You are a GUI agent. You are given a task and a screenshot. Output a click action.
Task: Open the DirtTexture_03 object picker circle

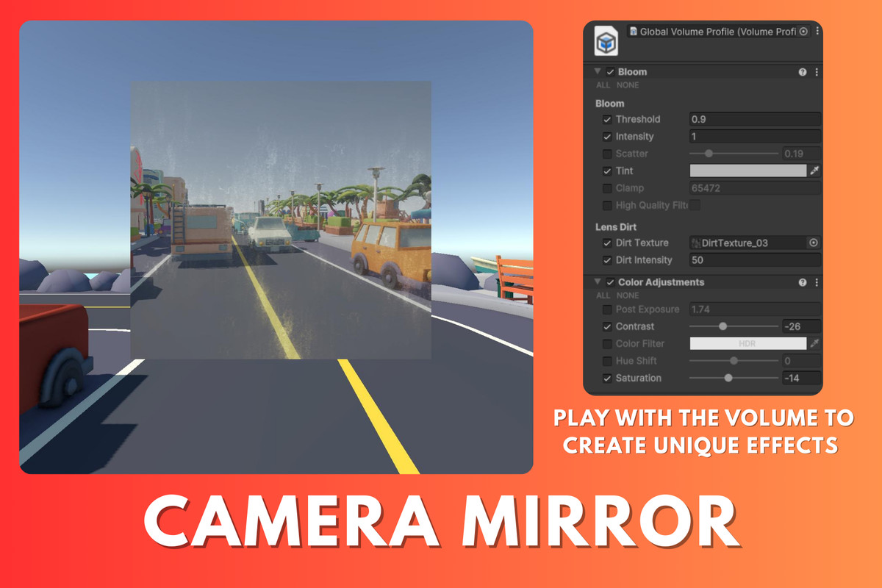[x=813, y=243]
